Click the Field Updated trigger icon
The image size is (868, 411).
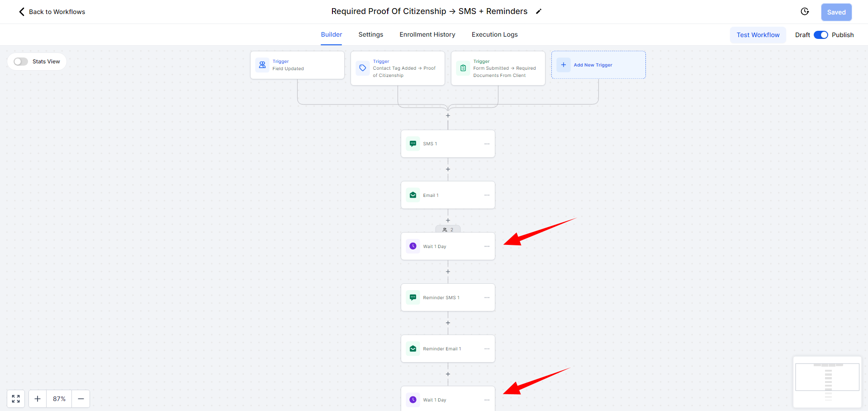point(262,65)
